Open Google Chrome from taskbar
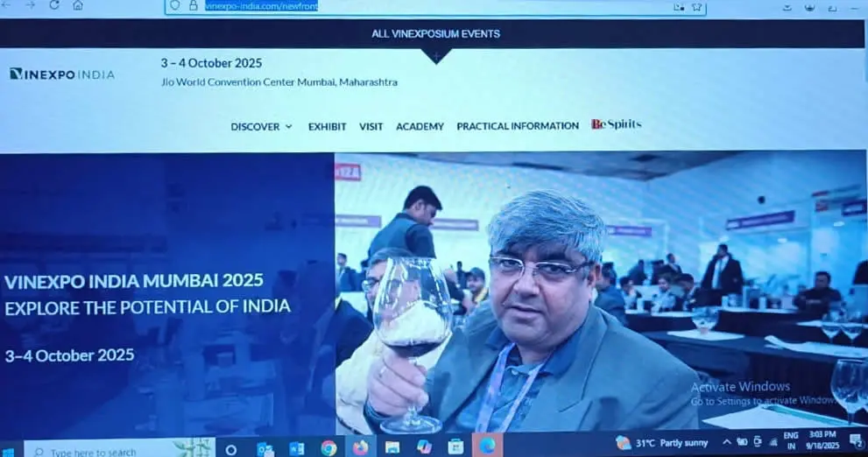This screenshot has height=457, width=868. (328, 448)
